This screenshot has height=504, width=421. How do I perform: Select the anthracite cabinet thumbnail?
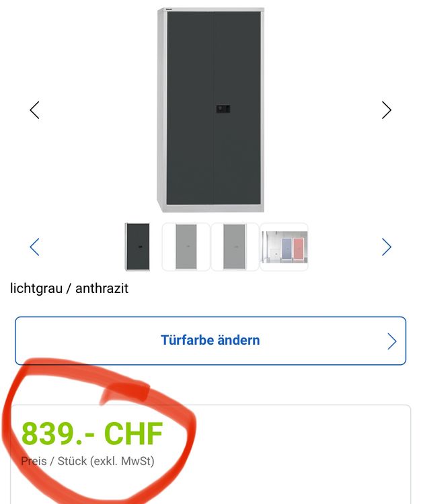tap(137, 247)
